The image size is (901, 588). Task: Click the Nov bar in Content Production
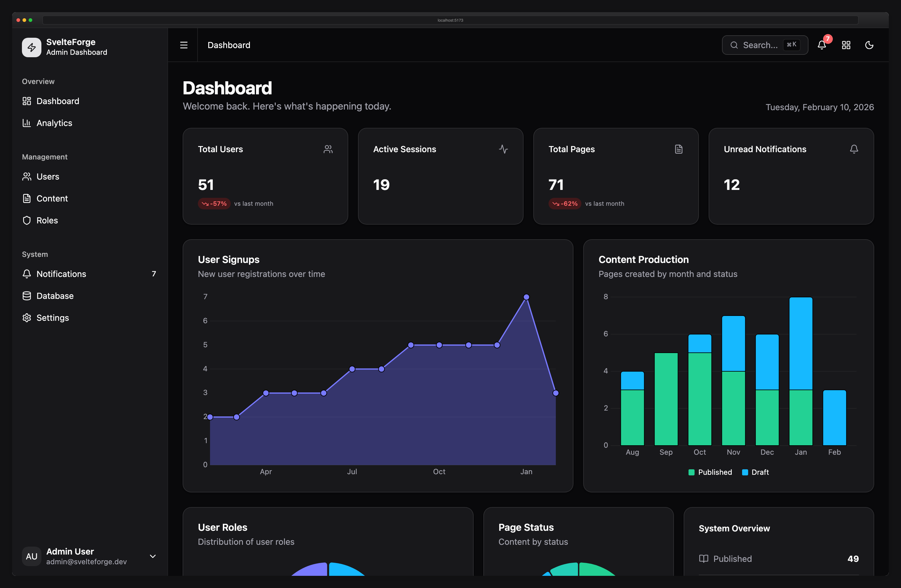click(x=733, y=380)
